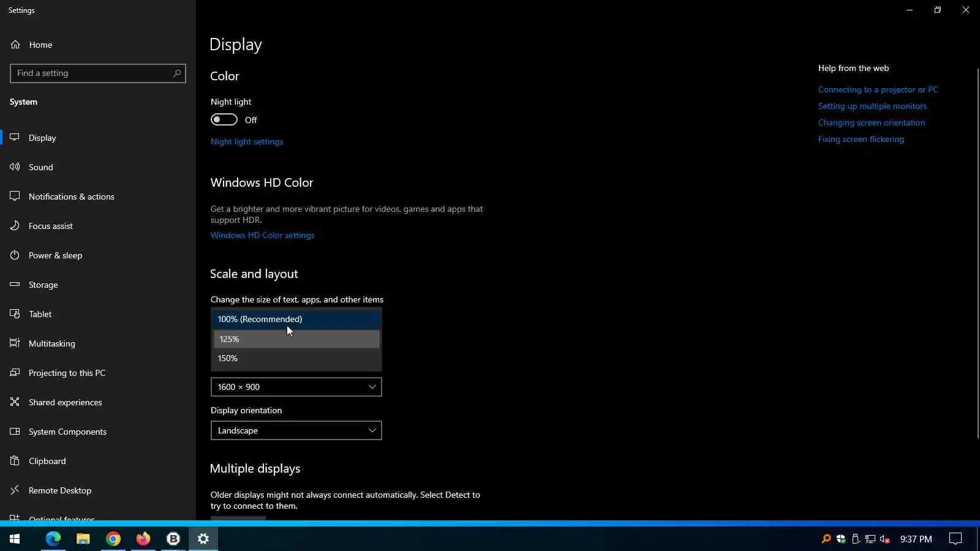Screen dimensions: 980x551
Task: Open File Explorer from the taskbar
Action: (x=83, y=539)
